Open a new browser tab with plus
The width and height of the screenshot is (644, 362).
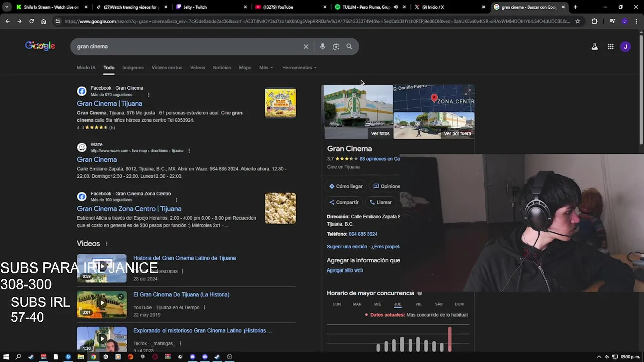575,7
